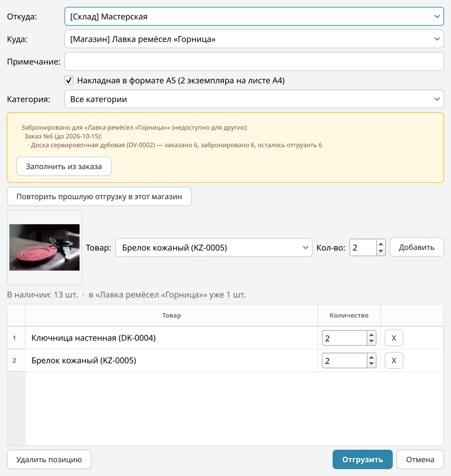The width and height of the screenshot is (451, 476).
Task: Click the Доска сервировочная дубовая order line
Action: click(x=175, y=145)
